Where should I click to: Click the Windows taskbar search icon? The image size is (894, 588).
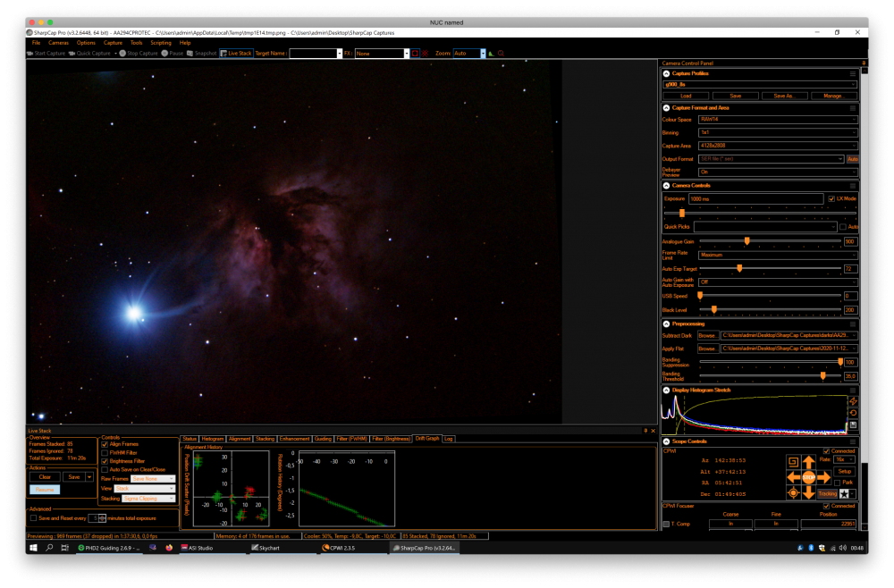point(49,548)
